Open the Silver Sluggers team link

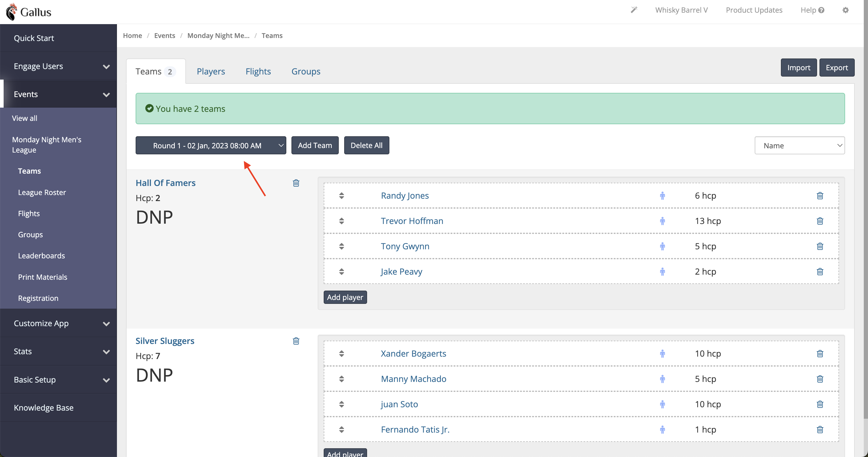click(x=165, y=341)
